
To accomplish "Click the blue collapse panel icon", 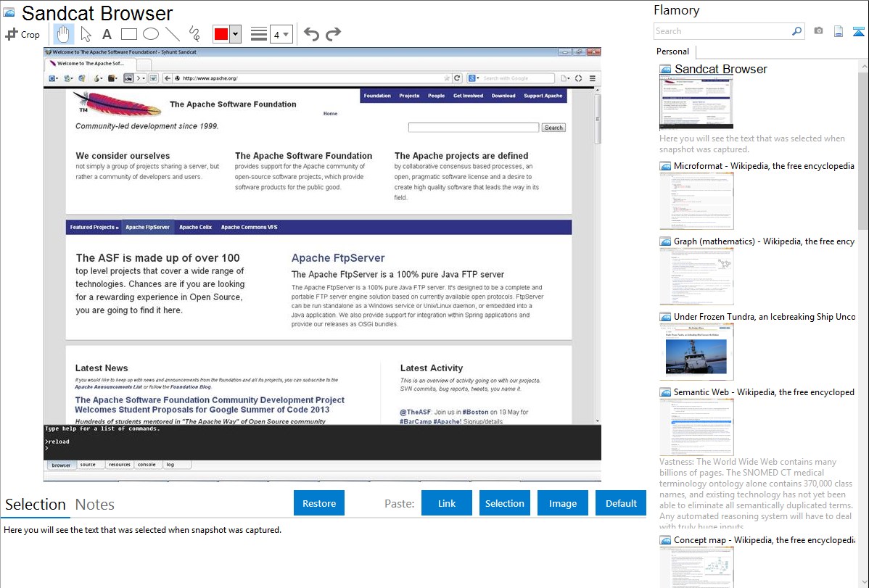I will [x=858, y=31].
